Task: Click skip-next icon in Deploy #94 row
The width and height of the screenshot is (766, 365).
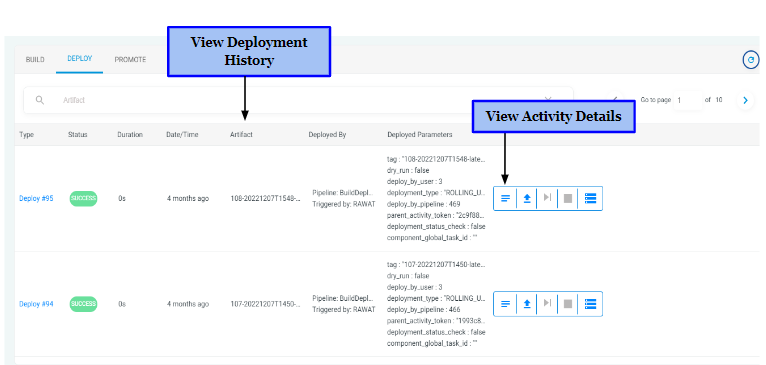Action: 548,303
